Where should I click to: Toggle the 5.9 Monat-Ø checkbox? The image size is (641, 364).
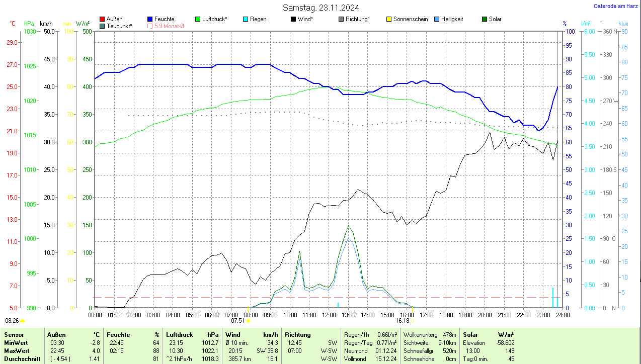pyautogui.click(x=150, y=26)
